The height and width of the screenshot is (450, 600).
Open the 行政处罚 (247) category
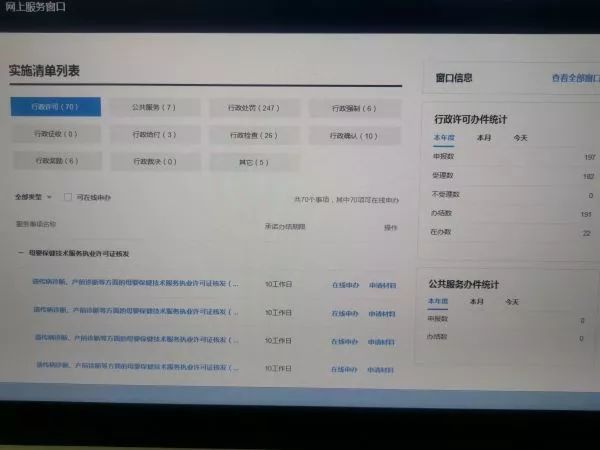(254, 108)
